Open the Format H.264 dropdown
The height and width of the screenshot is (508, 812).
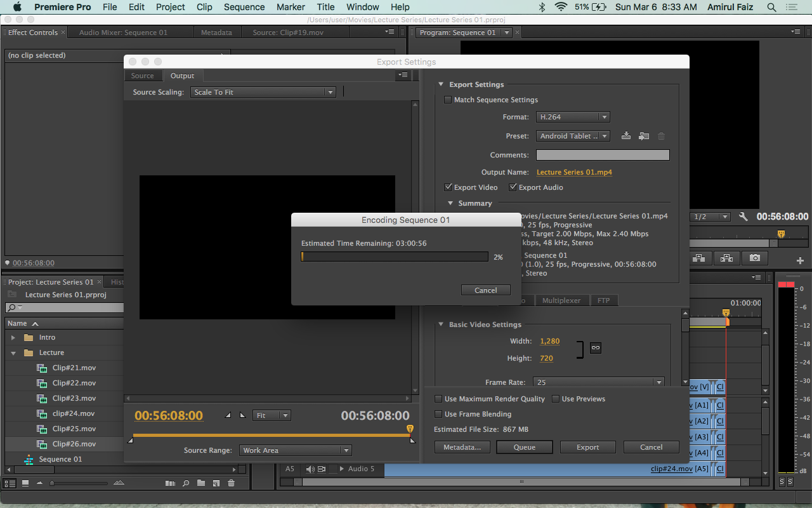click(x=573, y=117)
